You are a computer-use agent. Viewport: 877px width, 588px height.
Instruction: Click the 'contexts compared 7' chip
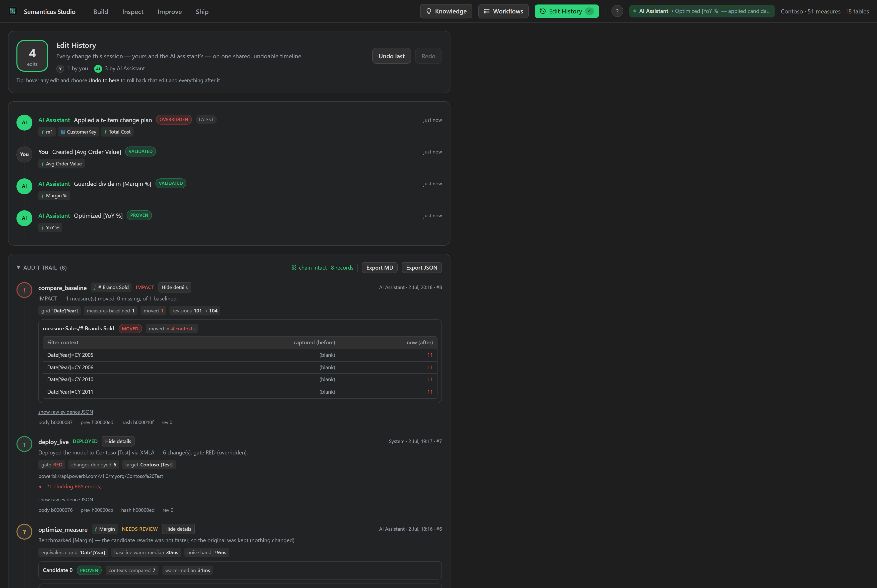(x=132, y=570)
